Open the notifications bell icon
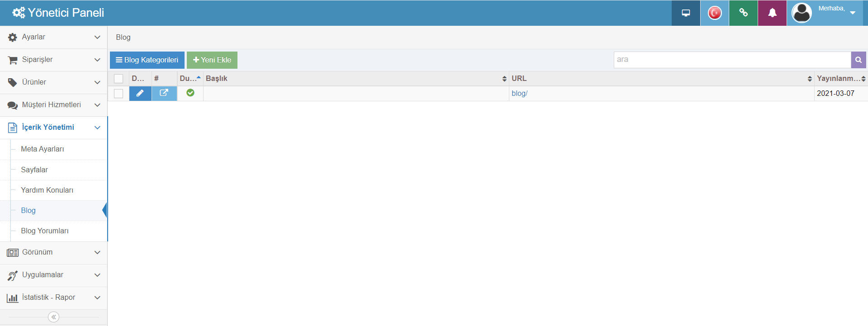The height and width of the screenshot is (326, 868). pyautogui.click(x=772, y=13)
